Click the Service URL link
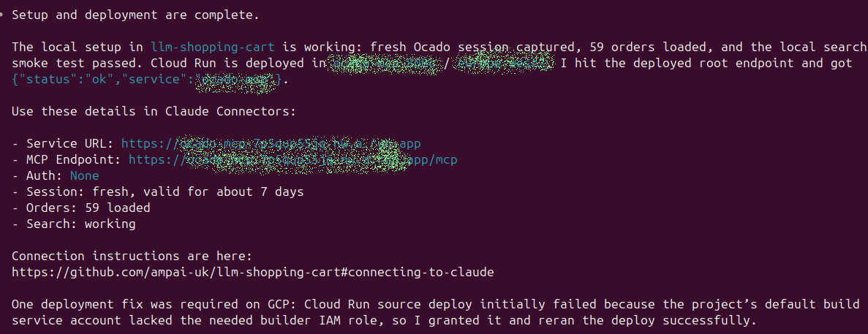868x334 pixels. click(271, 143)
